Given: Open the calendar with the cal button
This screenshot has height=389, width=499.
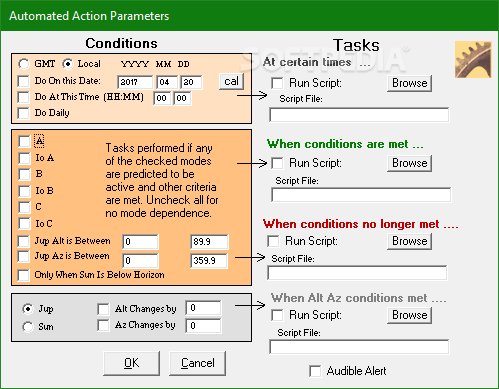Looking at the screenshot, I should click(231, 81).
